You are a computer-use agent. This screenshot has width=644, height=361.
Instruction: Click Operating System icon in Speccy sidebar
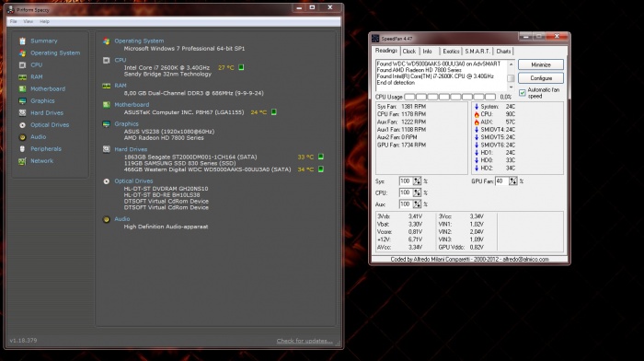click(x=22, y=53)
